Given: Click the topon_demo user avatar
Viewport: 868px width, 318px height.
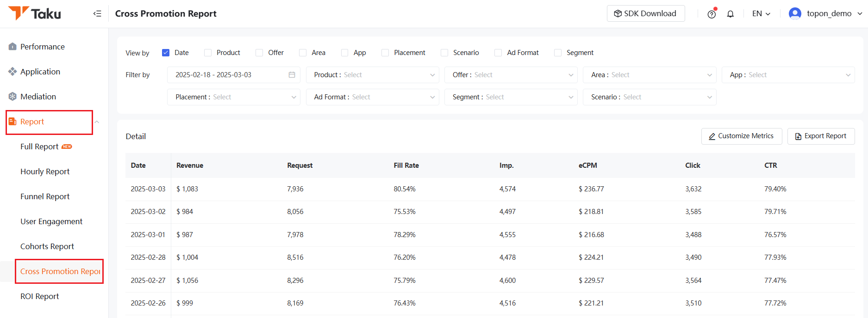Looking at the screenshot, I should point(795,13).
